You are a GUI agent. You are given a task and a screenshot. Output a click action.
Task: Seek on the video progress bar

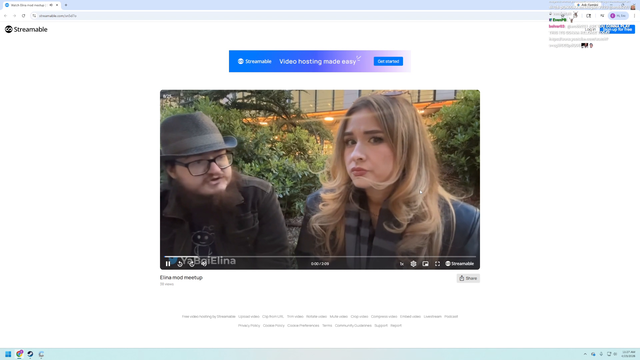pos(320,257)
